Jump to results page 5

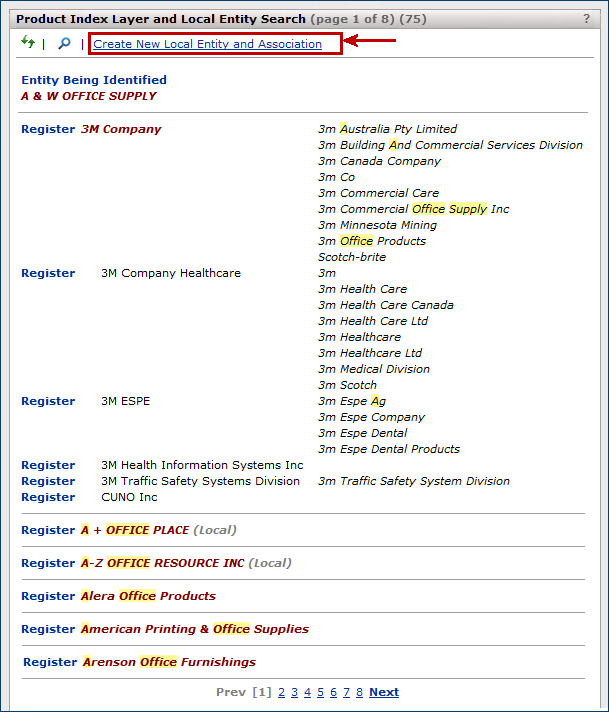(320, 692)
